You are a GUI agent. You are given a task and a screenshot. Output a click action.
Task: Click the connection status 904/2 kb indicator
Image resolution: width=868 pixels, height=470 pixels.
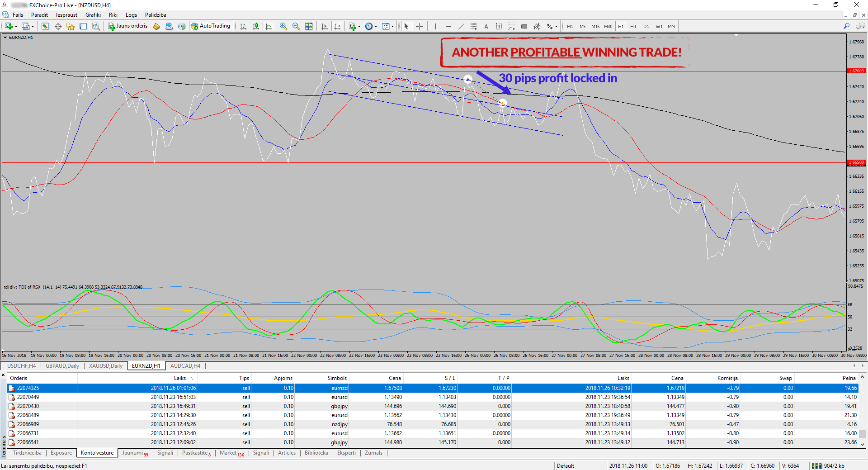pyautogui.click(x=828, y=465)
